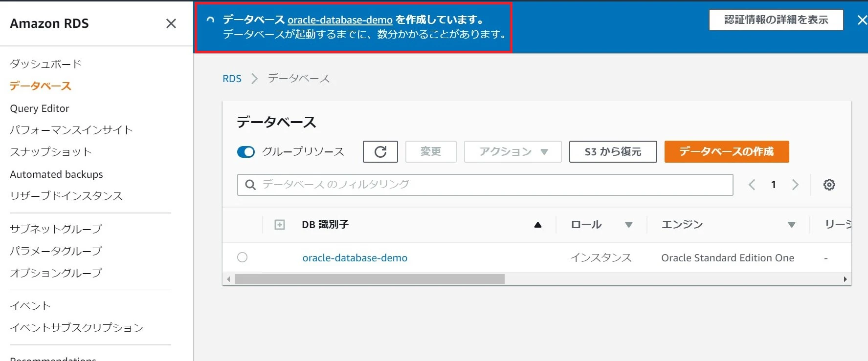
Task: Open パフォーマンスインサイト page
Action: (x=71, y=130)
